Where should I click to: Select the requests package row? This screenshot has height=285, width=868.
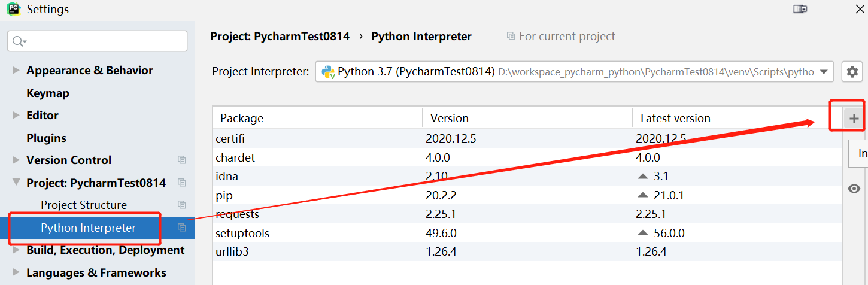point(527,214)
